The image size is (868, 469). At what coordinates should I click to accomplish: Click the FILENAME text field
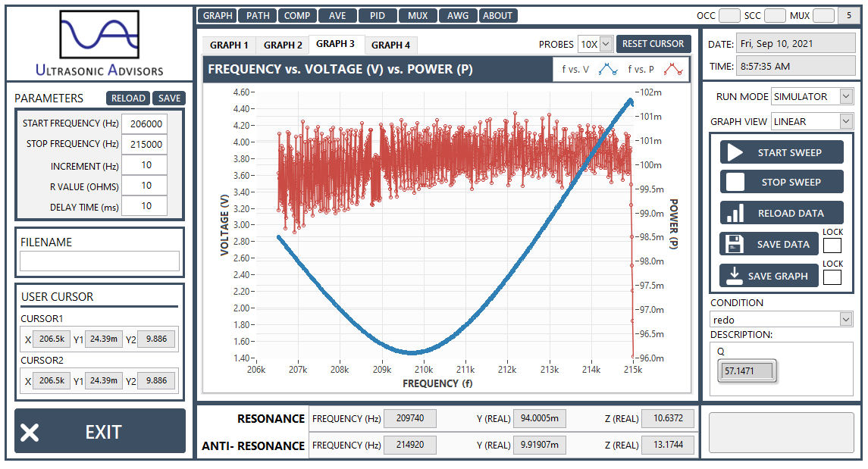[x=99, y=261]
